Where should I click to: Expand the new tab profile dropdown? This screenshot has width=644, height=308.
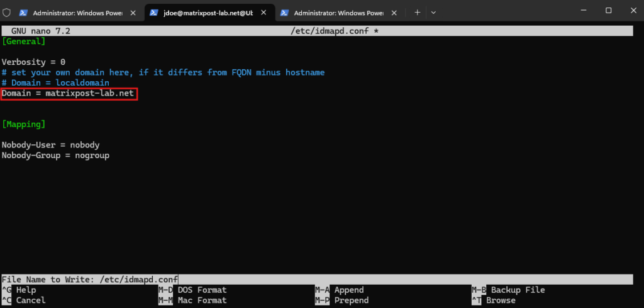click(x=433, y=13)
